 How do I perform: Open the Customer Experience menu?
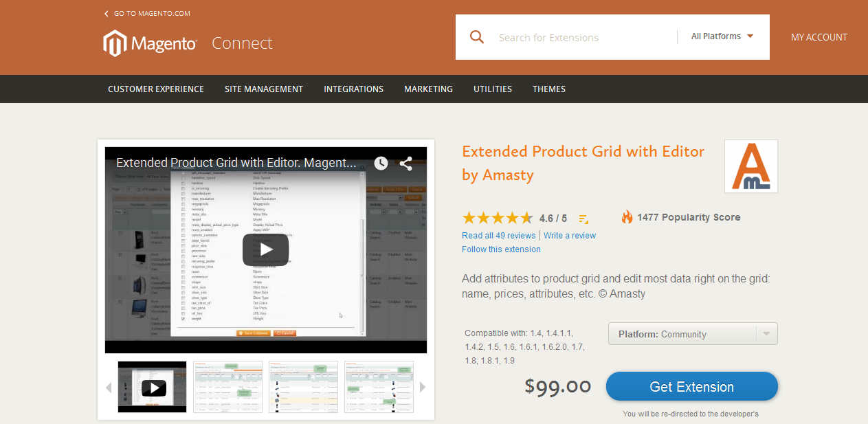pos(156,89)
